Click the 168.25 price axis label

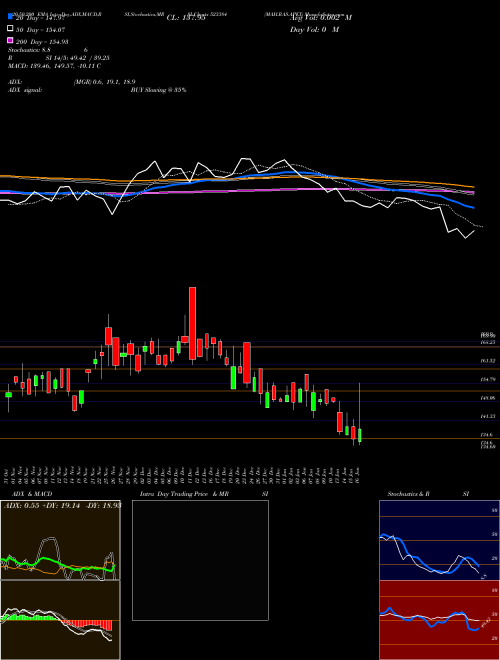tap(488, 343)
